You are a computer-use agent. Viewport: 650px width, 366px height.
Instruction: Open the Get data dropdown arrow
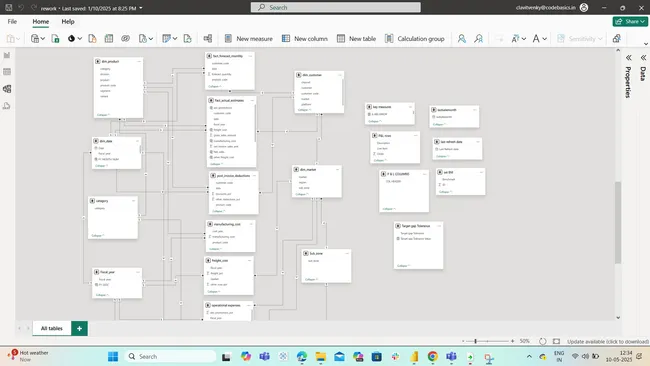click(x=42, y=39)
